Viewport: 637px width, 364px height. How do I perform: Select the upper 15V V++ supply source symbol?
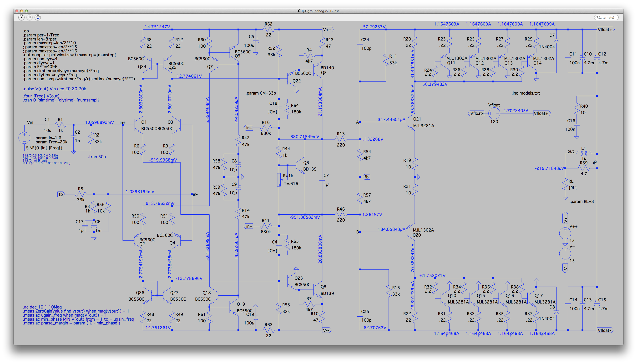point(565,233)
